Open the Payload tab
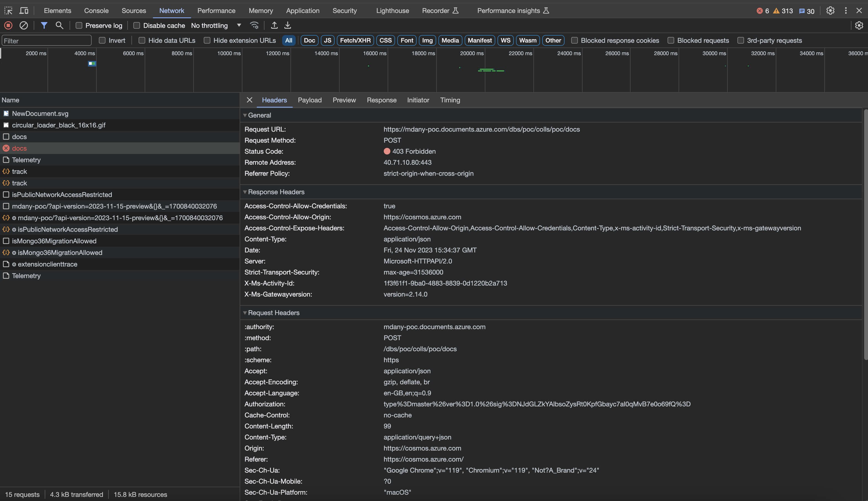 point(309,100)
